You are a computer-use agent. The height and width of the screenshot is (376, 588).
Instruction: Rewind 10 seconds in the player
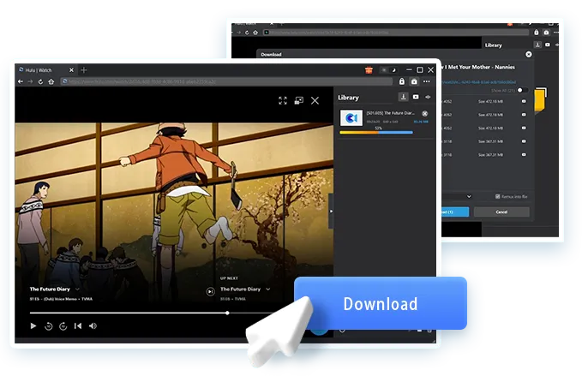point(48,326)
